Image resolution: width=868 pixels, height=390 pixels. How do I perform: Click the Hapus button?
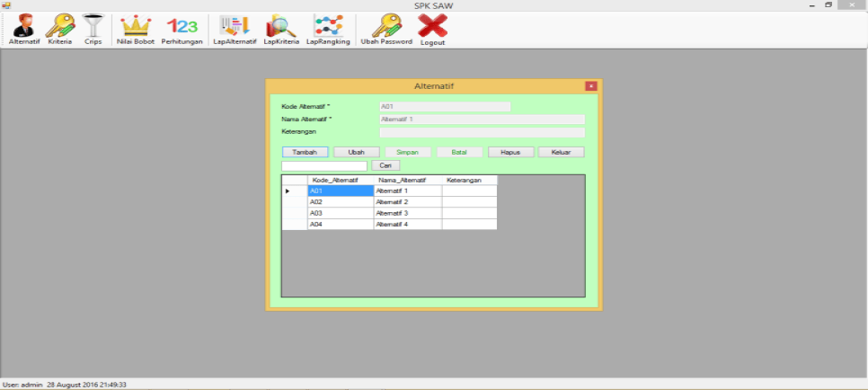511,152
